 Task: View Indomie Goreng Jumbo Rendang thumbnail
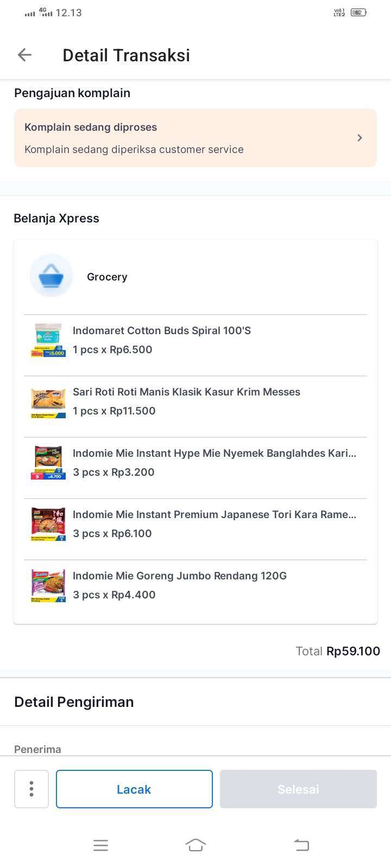[x=48, y=585]
